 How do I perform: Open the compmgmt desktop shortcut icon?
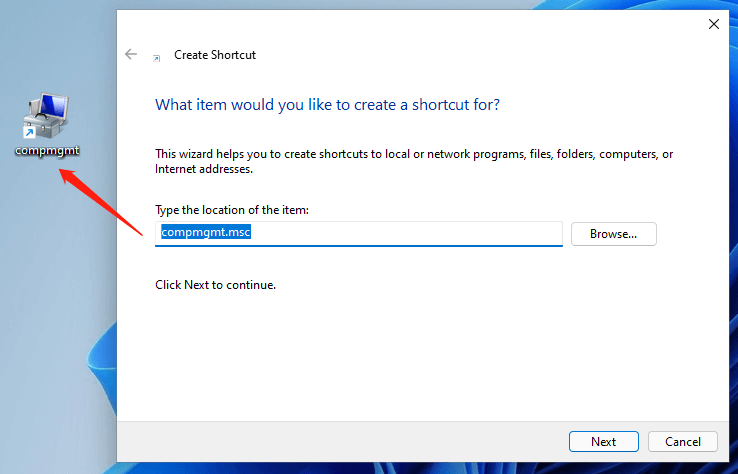point(46,116)
